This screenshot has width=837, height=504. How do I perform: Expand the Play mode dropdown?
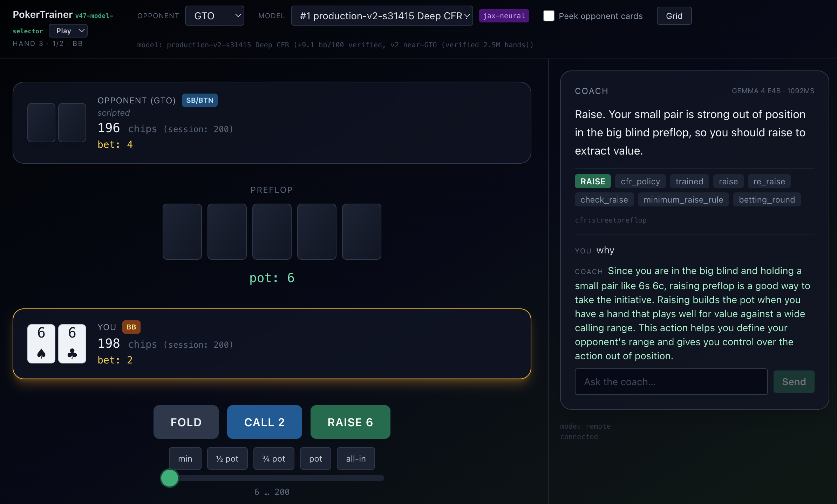(68, 31)
